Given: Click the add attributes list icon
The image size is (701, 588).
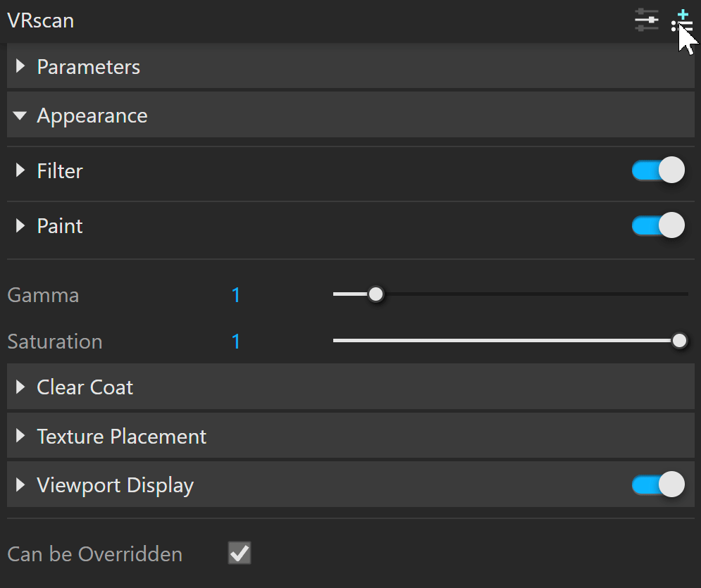Looking at the screenshot, I should [682, 21].
